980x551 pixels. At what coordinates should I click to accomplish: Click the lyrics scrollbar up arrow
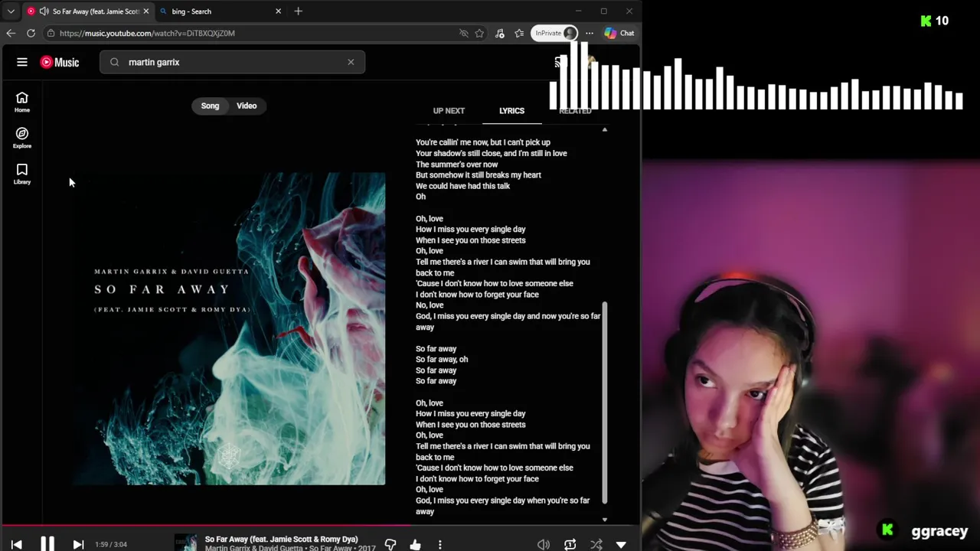(x=604, y=129)
